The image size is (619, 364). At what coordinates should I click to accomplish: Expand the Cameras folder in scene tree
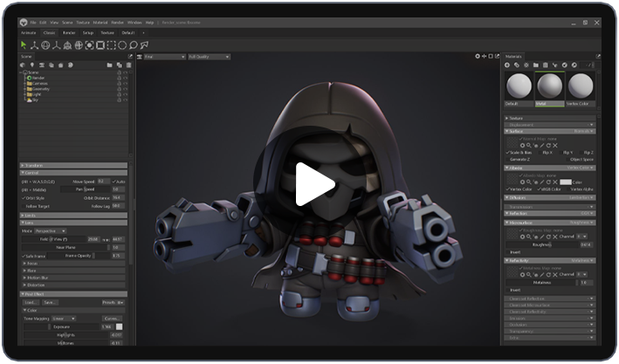(24, 84)
